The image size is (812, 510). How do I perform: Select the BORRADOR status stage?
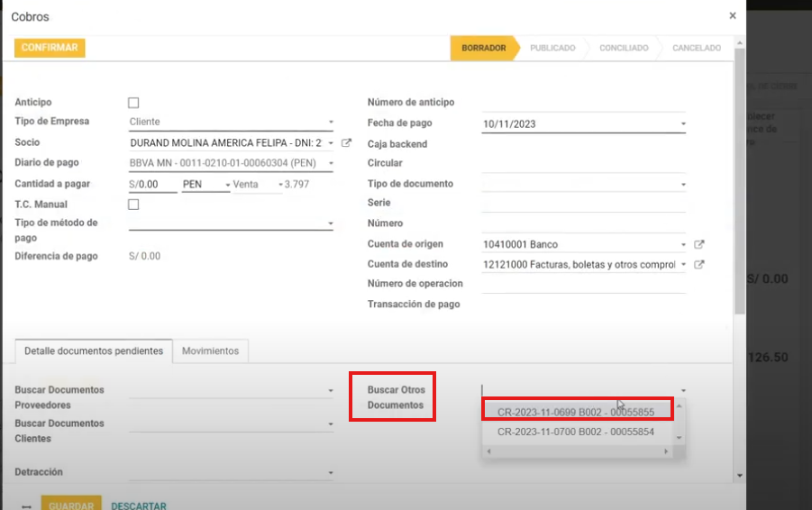click(x=484, y=48)
